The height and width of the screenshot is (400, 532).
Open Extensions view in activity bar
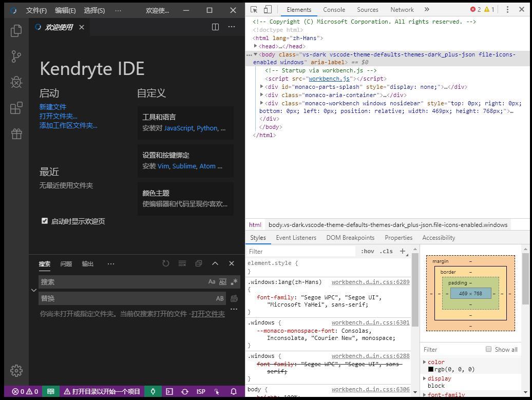[x=16, y=108]
